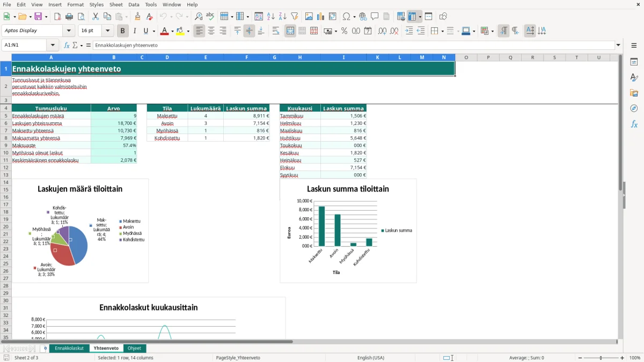Clone formatting with the paintbrush icon
The height and width of the screenshot is (362, 644).
coord(137,17)
